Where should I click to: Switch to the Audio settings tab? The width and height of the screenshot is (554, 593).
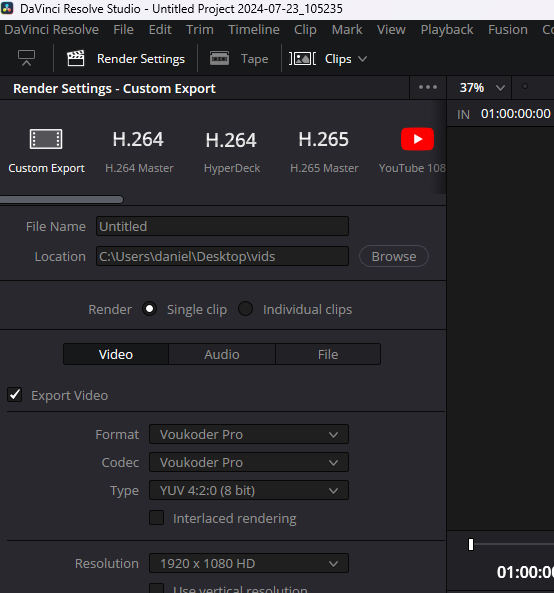[222, 354]
